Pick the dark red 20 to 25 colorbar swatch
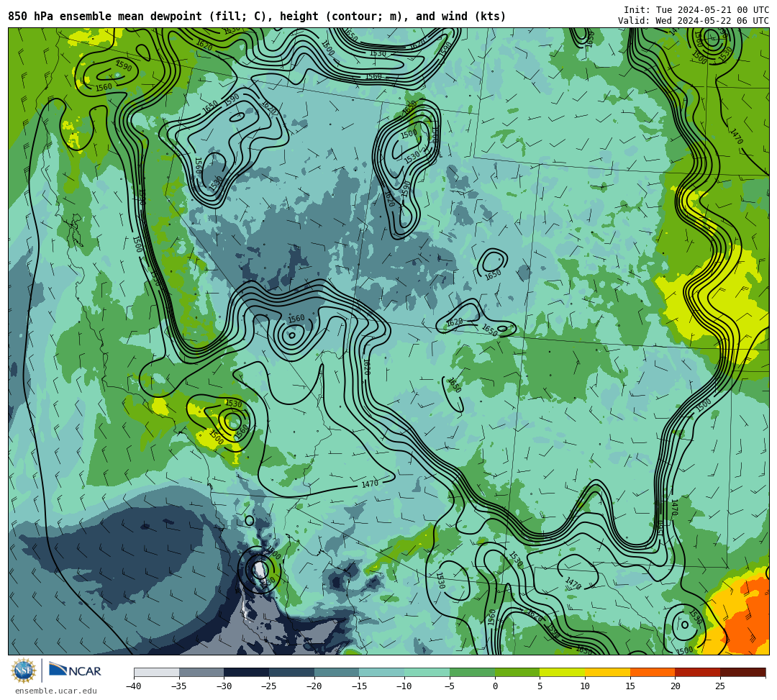 pyautogui.click(x=698, y=672)
